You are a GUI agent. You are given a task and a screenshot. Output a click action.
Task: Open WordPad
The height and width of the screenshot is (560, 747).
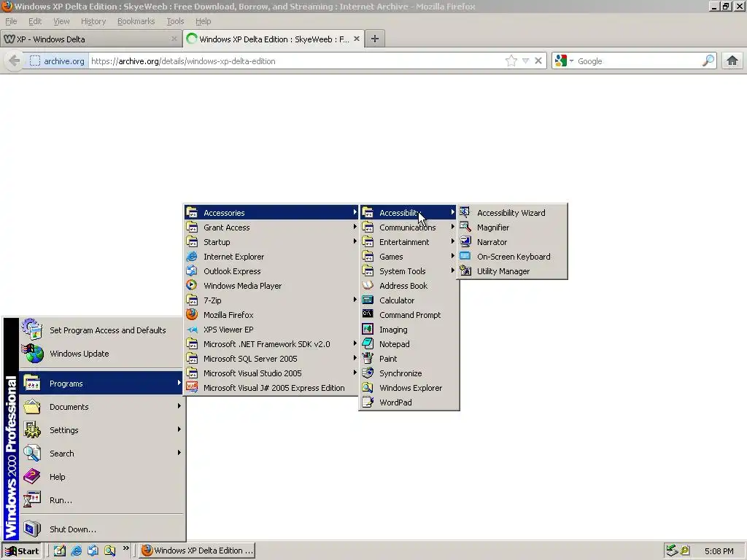(x=409, y=402)
